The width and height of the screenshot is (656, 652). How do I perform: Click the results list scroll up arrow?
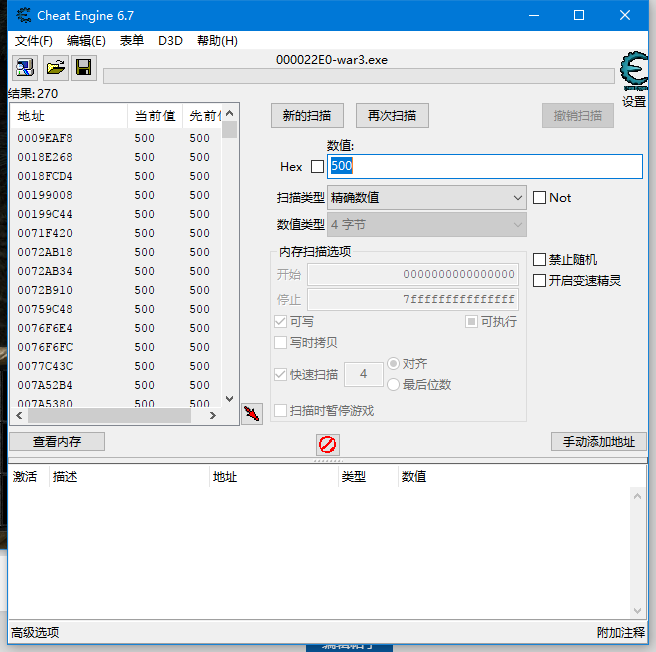pos(229,113)
